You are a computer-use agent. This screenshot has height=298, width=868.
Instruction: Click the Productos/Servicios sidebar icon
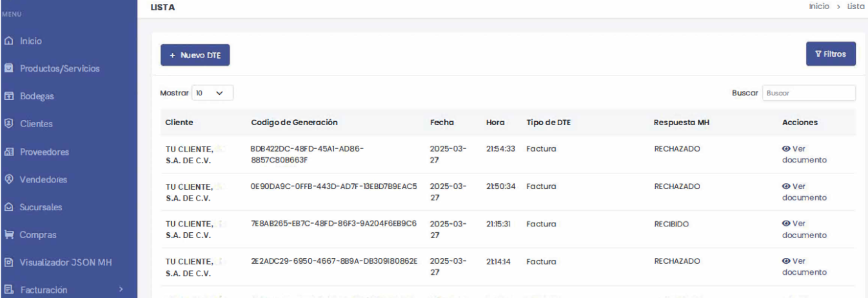click(x=8, y=68)
